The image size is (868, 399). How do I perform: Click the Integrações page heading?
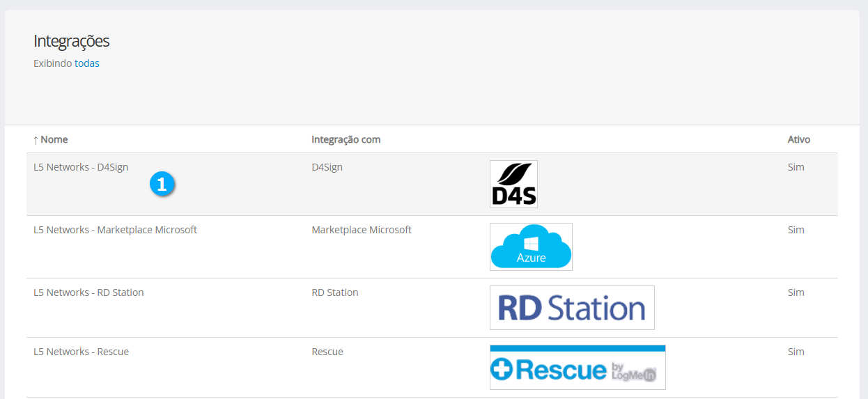point(71,41)
